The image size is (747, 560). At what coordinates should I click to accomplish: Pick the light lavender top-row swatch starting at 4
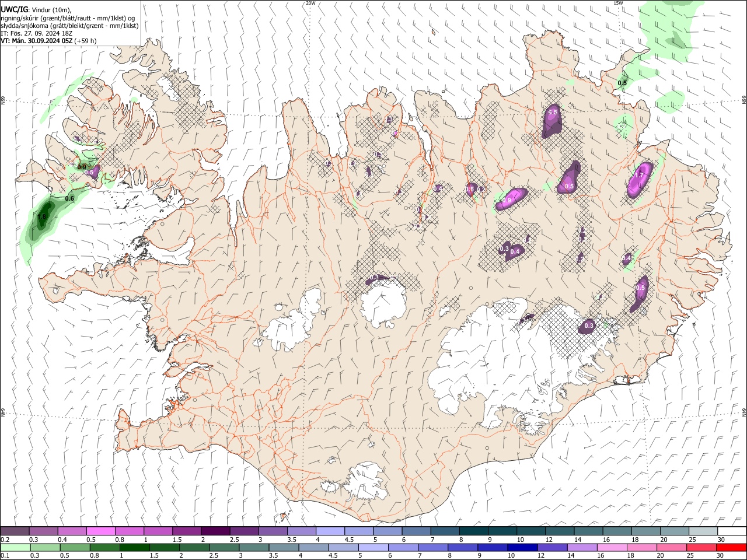[x=330, y=531]
